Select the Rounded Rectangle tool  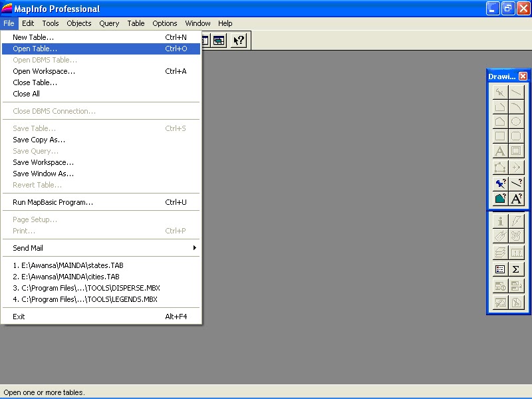click(516, 136)
